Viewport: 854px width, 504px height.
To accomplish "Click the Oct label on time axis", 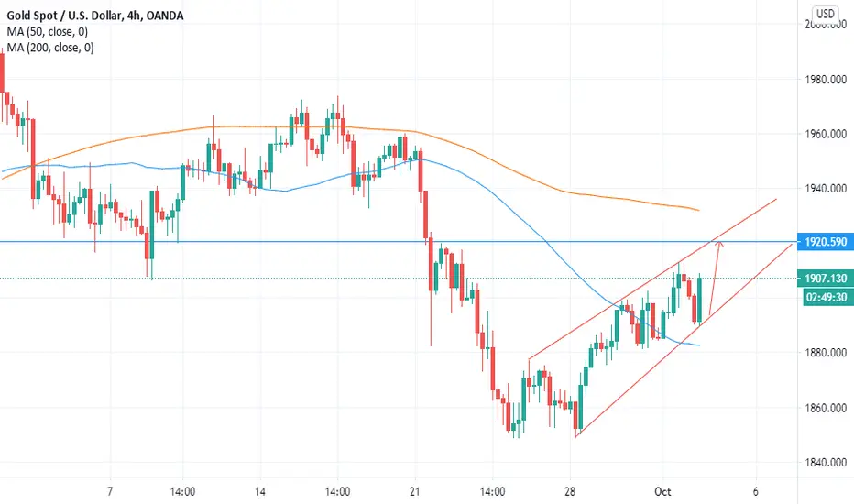I will click(662, 491).
